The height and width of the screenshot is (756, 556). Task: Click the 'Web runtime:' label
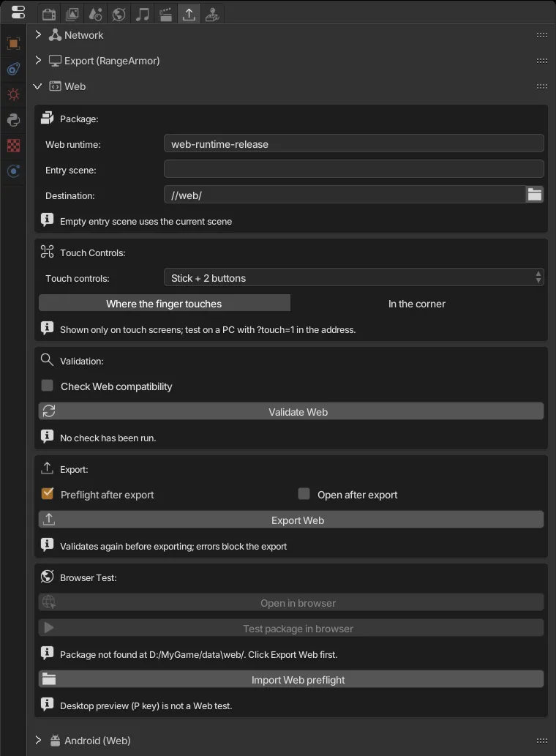click(72, 144)
